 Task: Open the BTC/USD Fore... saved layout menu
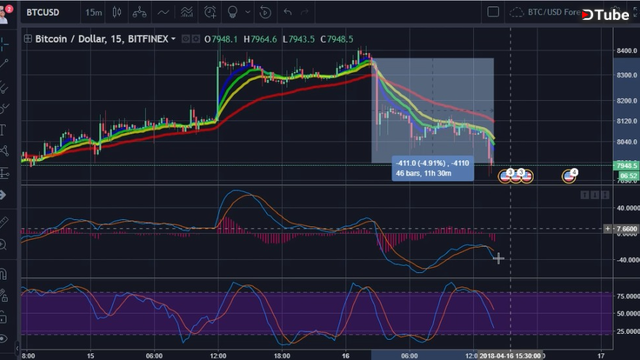point(546,12)
